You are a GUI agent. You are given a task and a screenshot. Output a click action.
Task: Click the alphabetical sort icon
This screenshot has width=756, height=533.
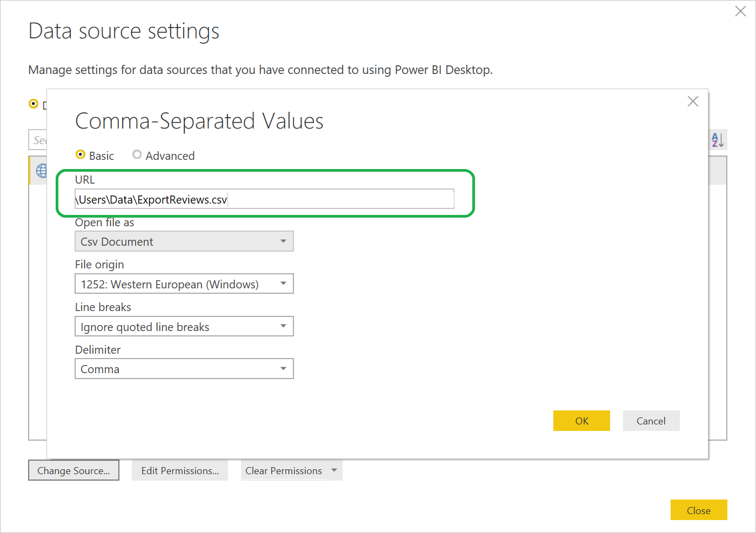pos(717,140)
